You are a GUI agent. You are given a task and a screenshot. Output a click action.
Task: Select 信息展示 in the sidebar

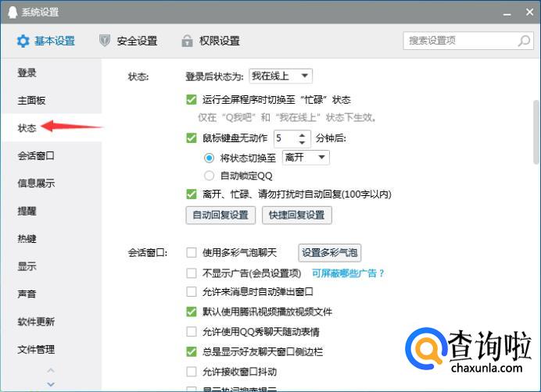pos(51,184)
